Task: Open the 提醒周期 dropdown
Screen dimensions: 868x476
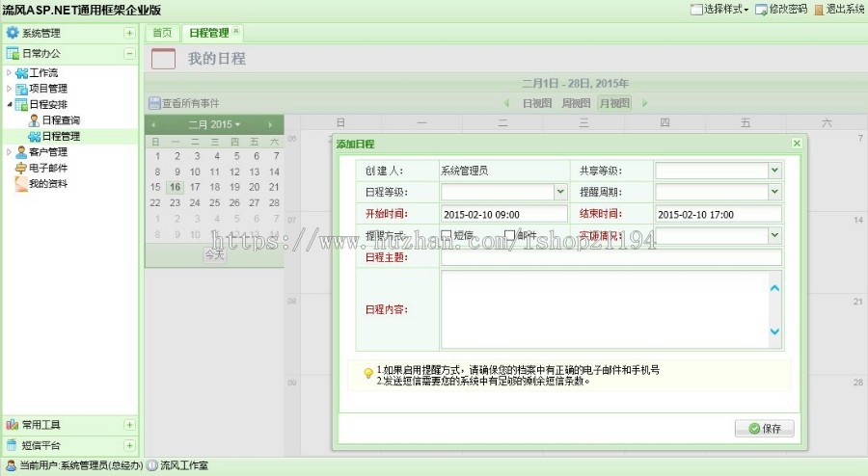Action: click(x=774, y=192)
